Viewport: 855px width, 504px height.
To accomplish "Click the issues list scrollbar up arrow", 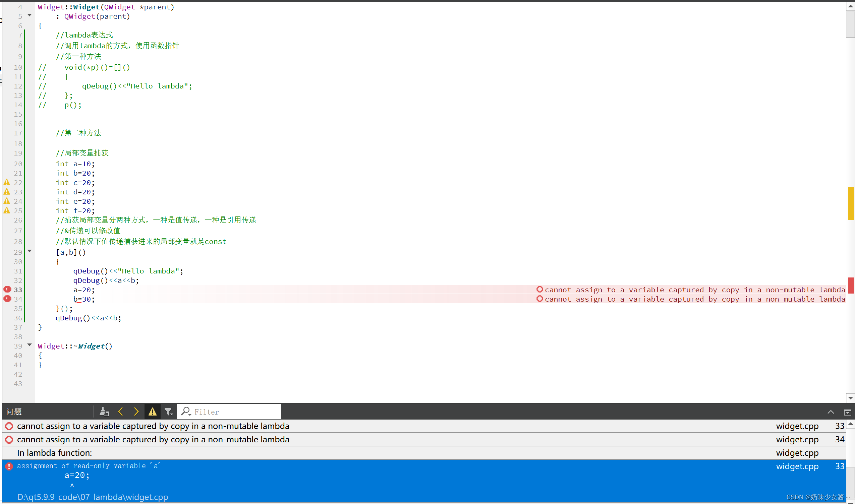I will pos(850,424).
